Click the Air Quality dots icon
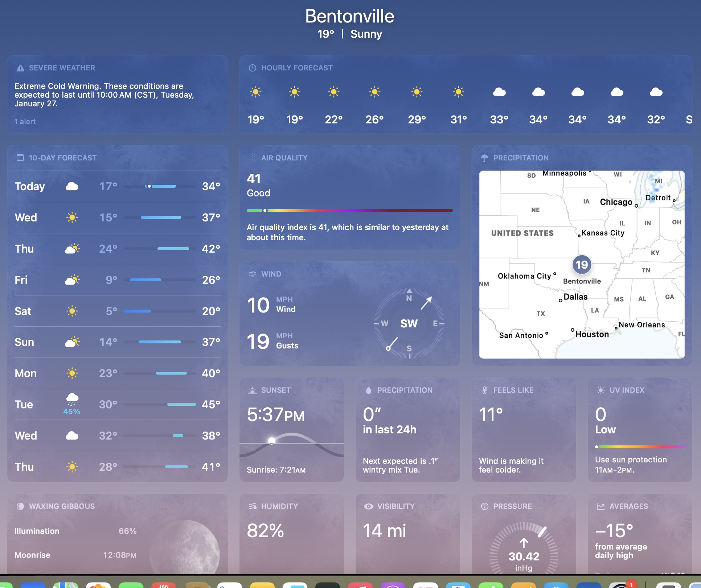The width and height of the screenshot is (701, 588). click(x=253, y=158)
